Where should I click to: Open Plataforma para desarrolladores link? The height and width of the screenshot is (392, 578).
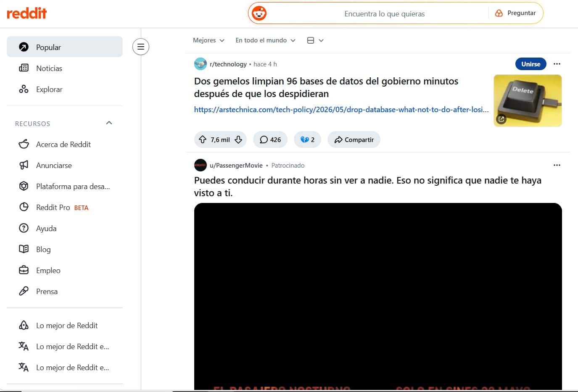[x=65, y=186]
